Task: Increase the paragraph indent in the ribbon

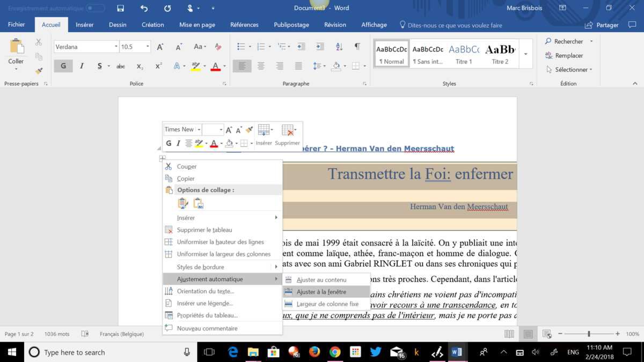Action: pyautogui.click(x=320, y=47)
